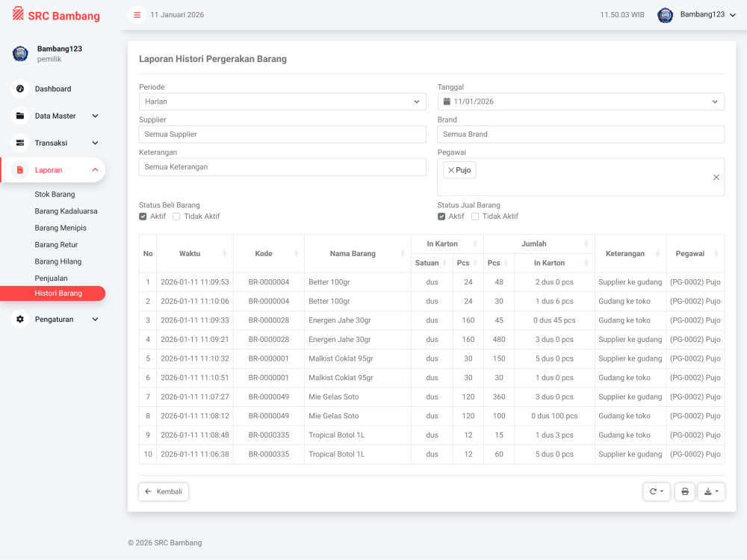Click the Kembali back button
747x560 pixels.
click(x=164, y=491)
